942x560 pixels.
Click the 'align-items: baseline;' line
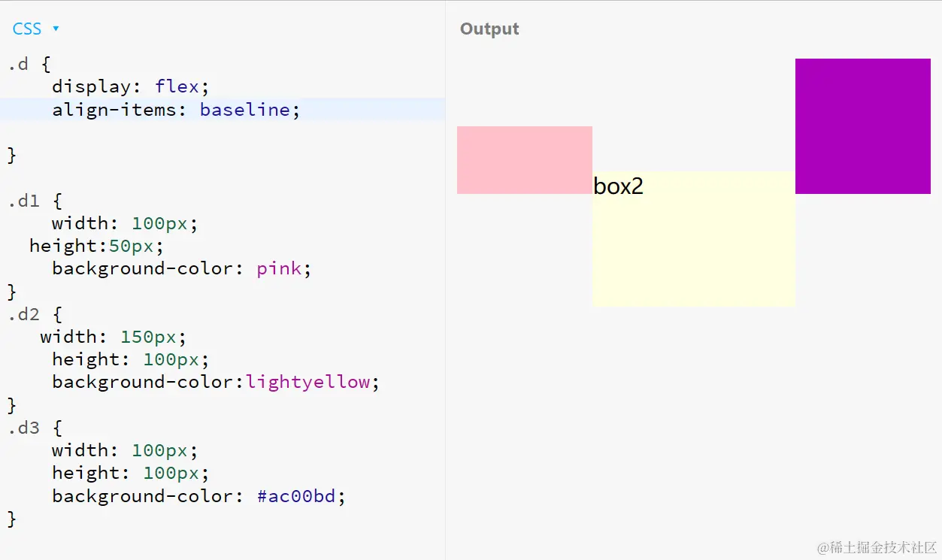pos(176,110)
